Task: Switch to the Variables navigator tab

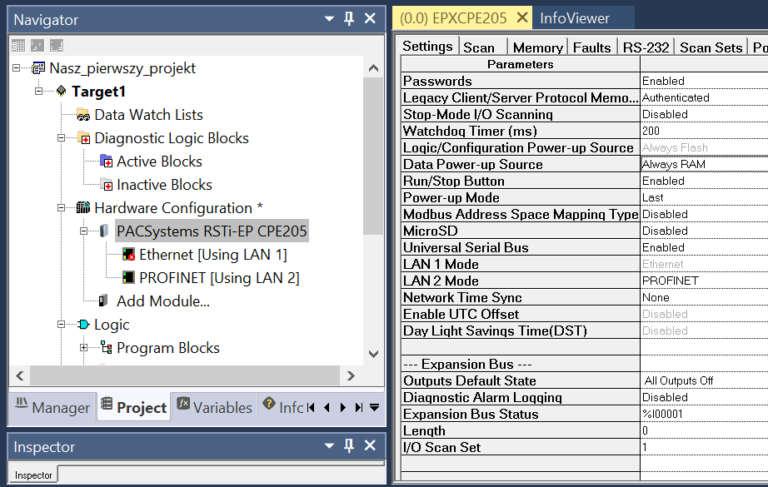Action: [x=214, y=407]
